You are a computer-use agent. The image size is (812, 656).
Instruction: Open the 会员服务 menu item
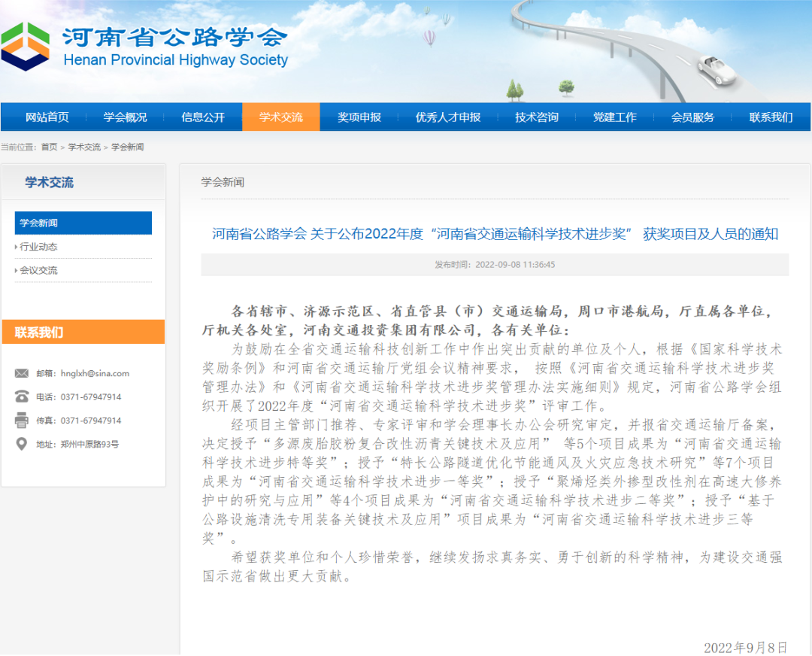click(x=693, y=117)
